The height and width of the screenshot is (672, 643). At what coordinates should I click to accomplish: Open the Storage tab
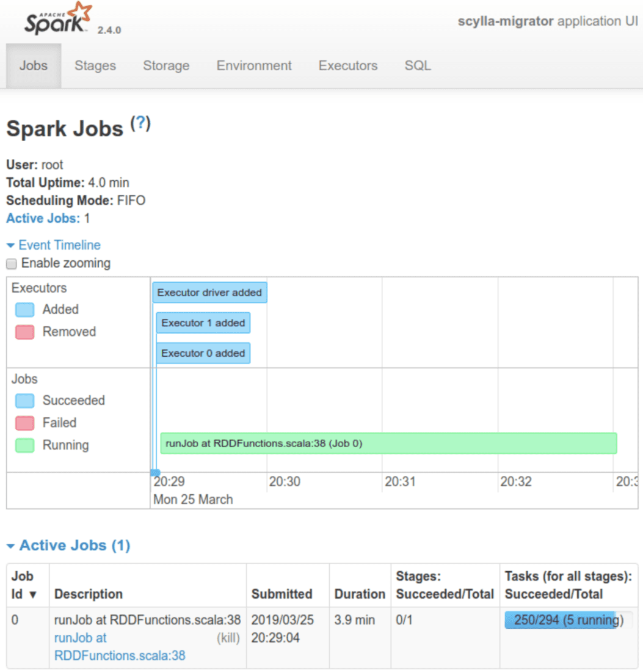pos(165,65)
